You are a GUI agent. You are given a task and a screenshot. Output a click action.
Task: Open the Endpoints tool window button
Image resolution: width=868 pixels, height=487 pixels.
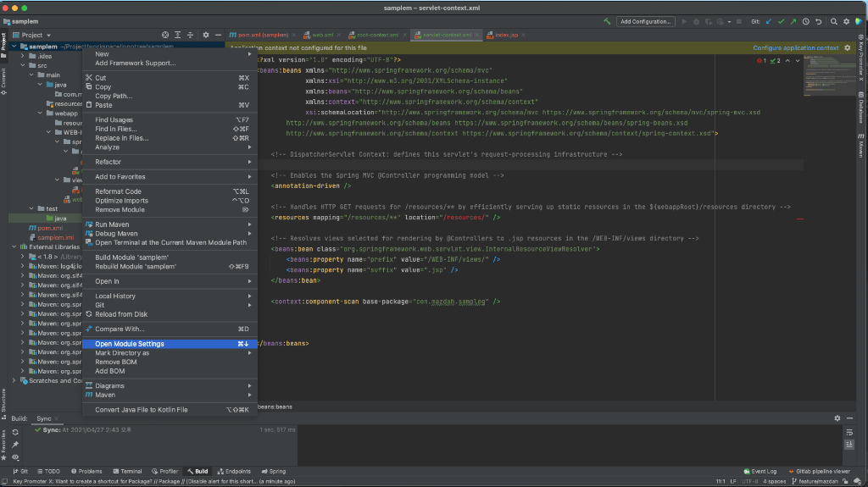(x=234, y=472)
